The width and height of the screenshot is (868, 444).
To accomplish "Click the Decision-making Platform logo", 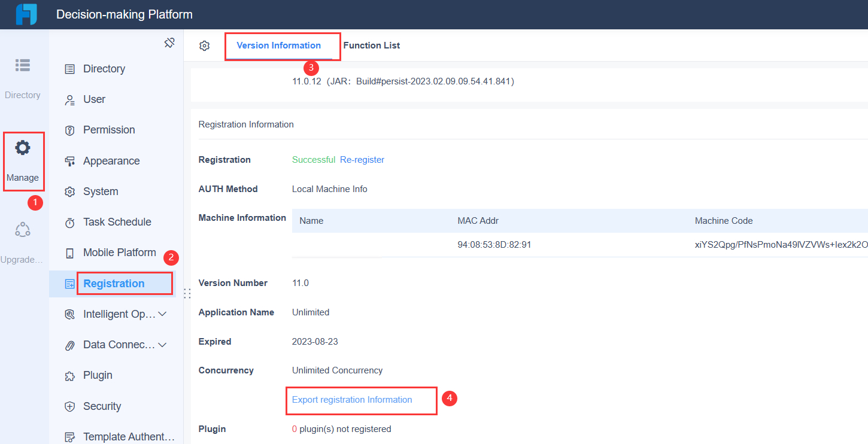I will [25, 14].
